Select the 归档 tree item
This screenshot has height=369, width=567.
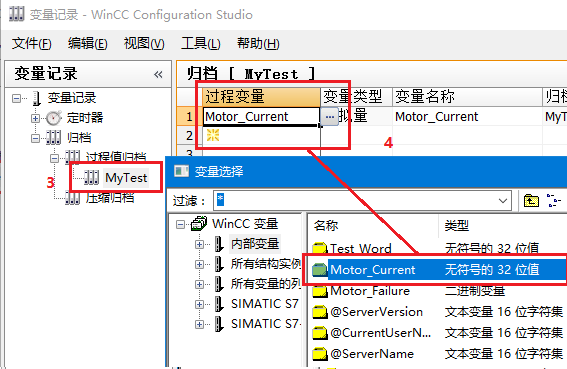(79, 138)
